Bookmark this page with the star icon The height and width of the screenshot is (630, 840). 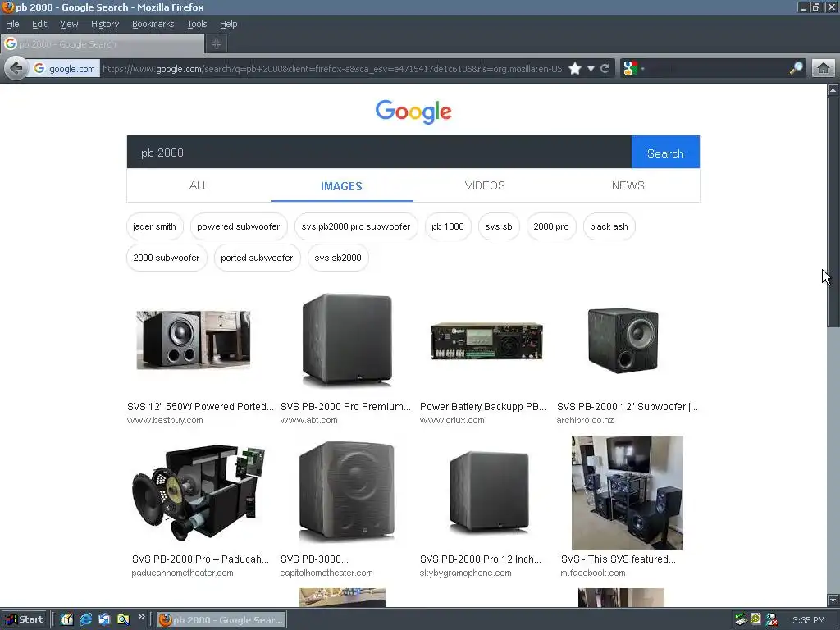(575, 69)
